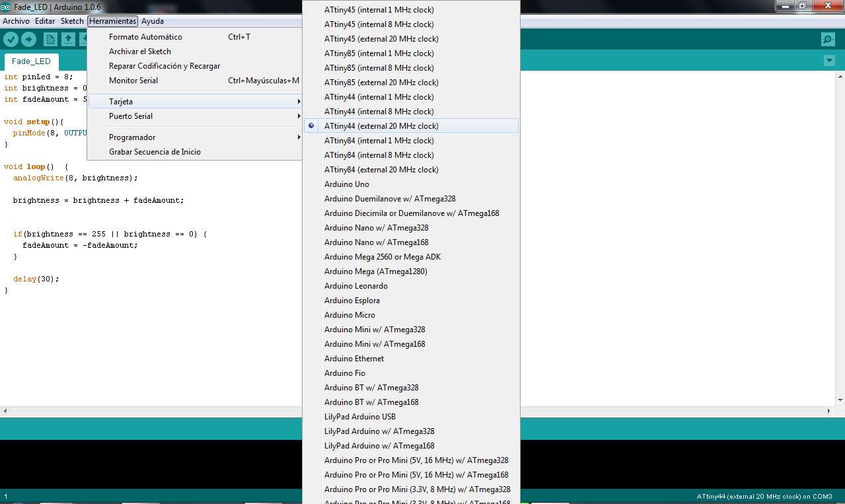Open the Sketch menu
845x504 pixels.
(72, 21)
